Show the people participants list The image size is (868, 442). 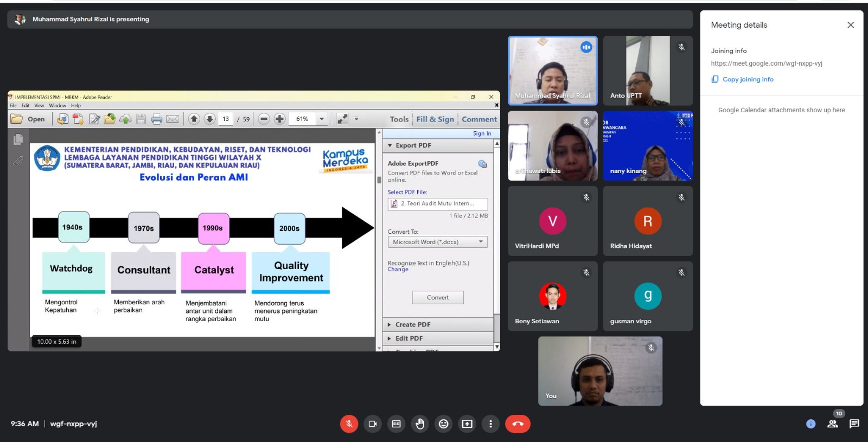[833, 424]
